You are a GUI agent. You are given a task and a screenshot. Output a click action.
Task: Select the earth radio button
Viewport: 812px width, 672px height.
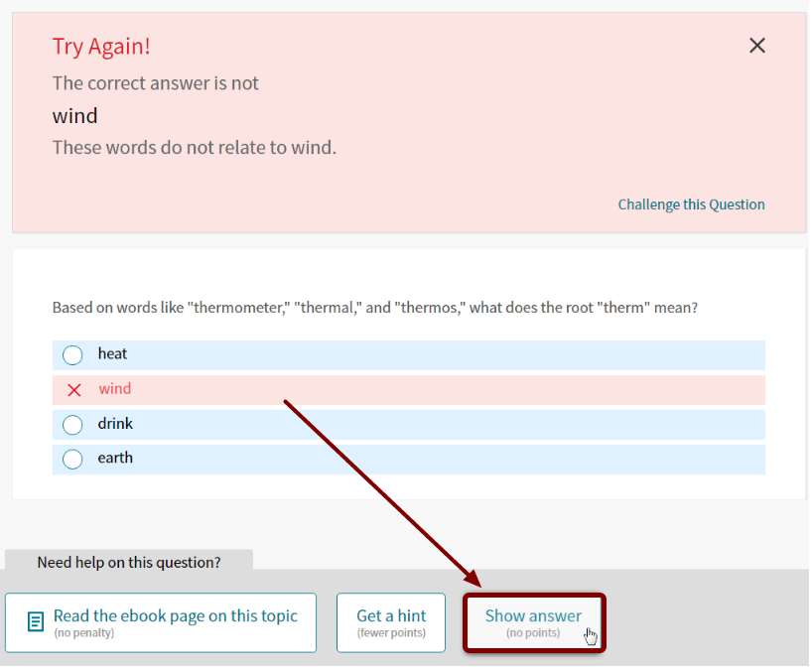(71, 459)
